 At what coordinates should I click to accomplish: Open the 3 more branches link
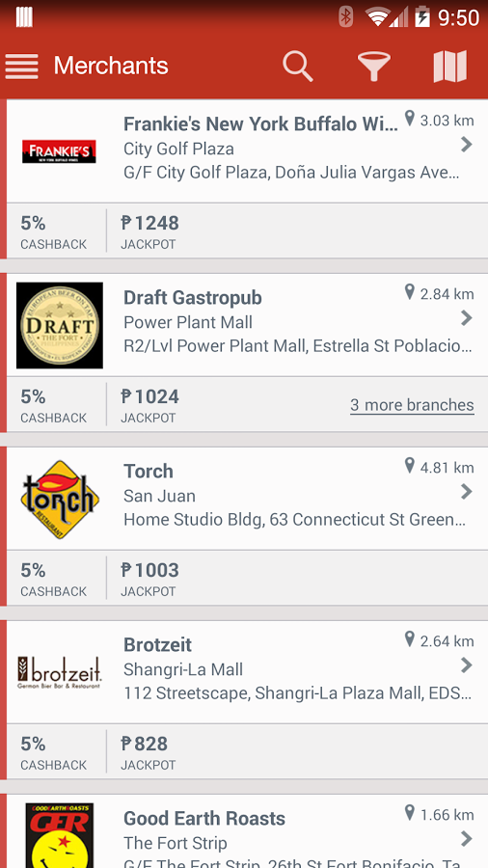click(412, 405)
